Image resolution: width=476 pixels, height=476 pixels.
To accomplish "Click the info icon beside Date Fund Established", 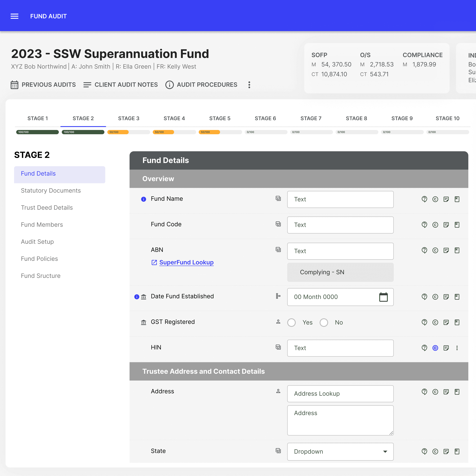I will point(137,297).
